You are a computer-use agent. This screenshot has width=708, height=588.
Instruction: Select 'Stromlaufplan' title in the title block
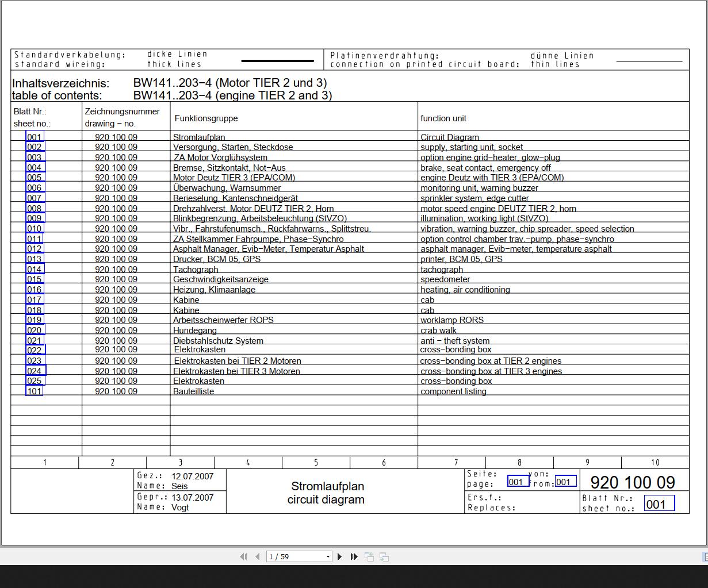coord(327,486)
